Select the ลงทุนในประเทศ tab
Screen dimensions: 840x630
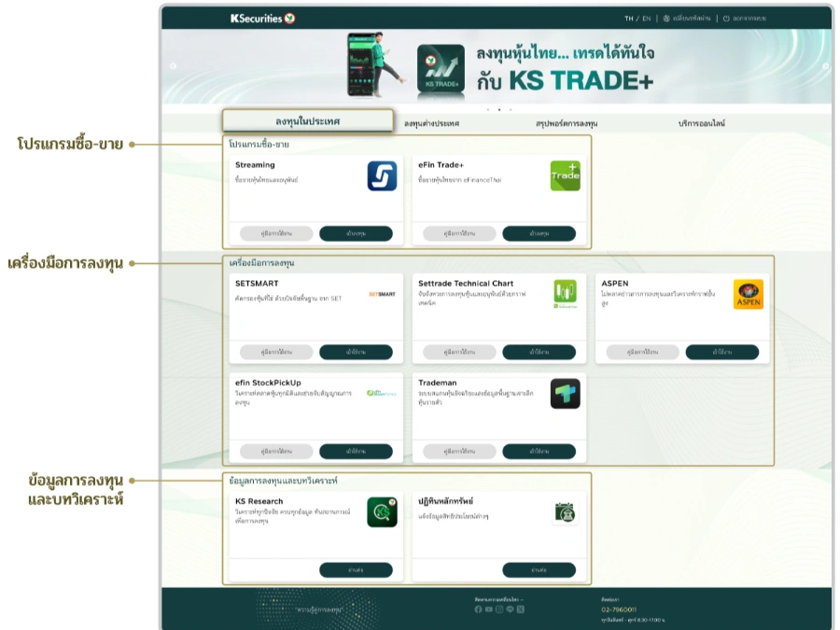tap(307, 121)
